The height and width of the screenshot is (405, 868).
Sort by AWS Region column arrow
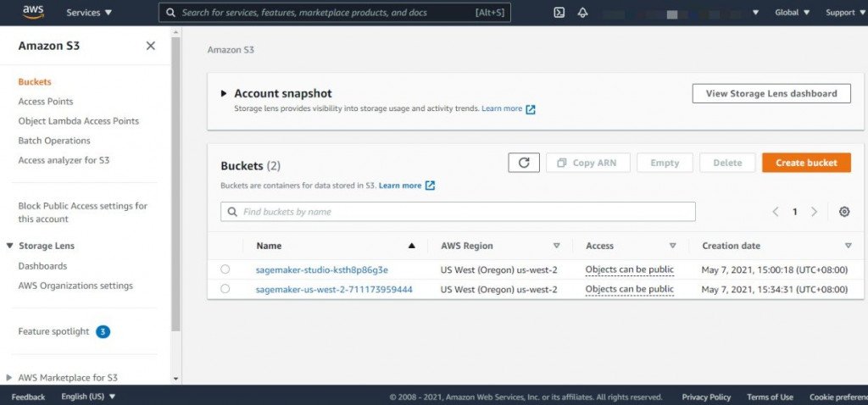(556, 246)
